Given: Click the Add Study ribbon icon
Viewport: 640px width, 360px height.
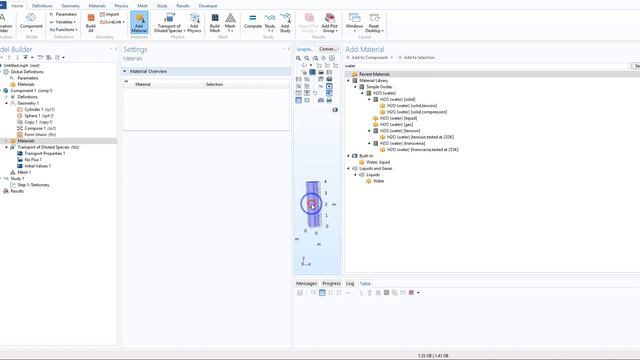Looking at the screenshot, I should [285, 23].
